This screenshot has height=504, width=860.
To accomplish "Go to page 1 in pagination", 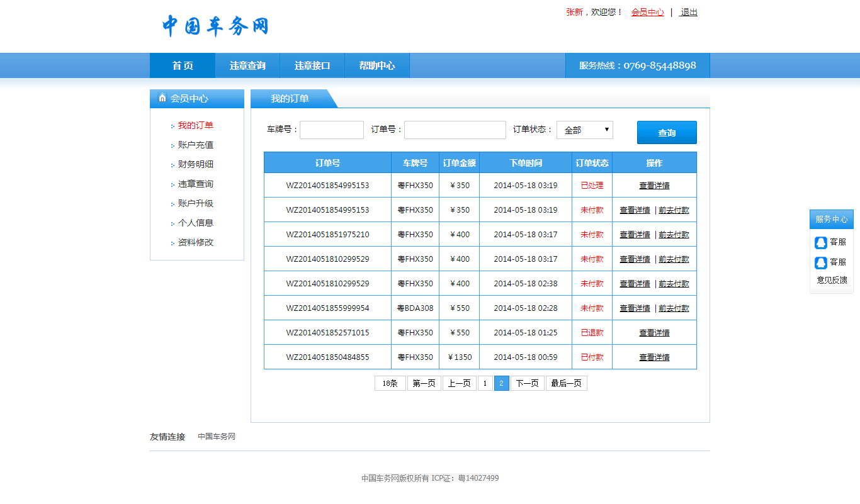I will tap(485, 383).
